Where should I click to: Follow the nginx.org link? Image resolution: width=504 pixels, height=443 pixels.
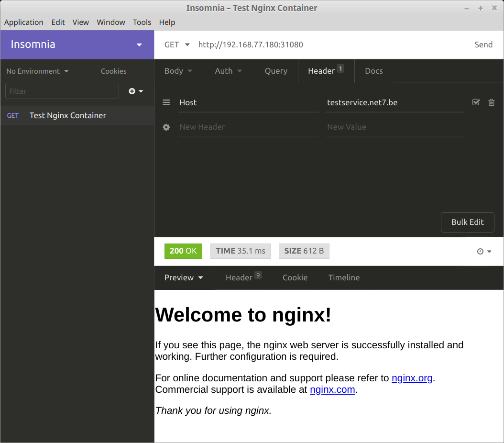click(412, 378)
